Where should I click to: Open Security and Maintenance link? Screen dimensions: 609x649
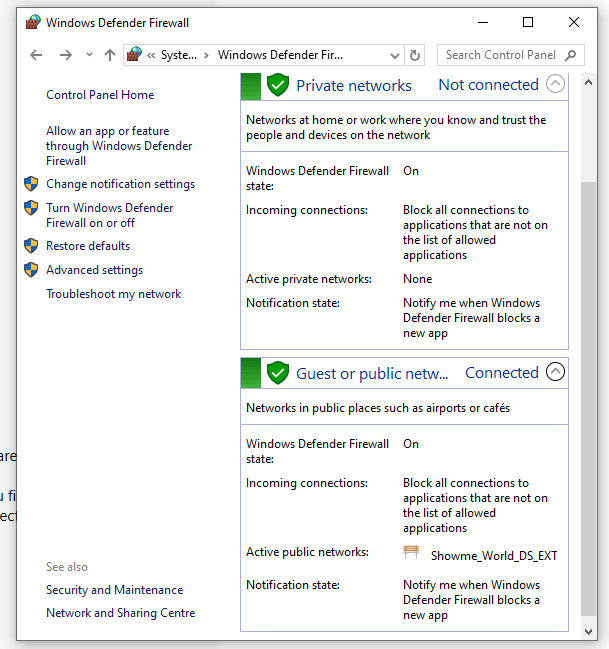coord(115,590)
